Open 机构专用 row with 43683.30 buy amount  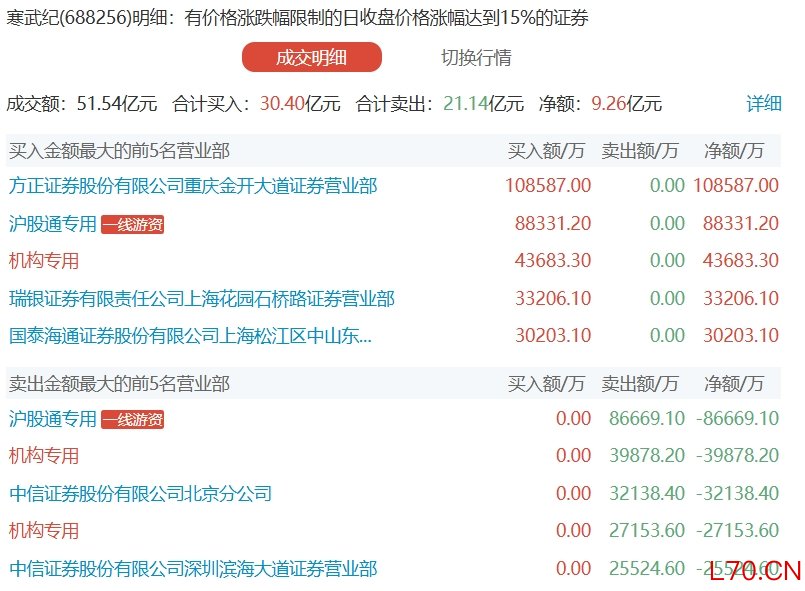click(x=44, y=261)
